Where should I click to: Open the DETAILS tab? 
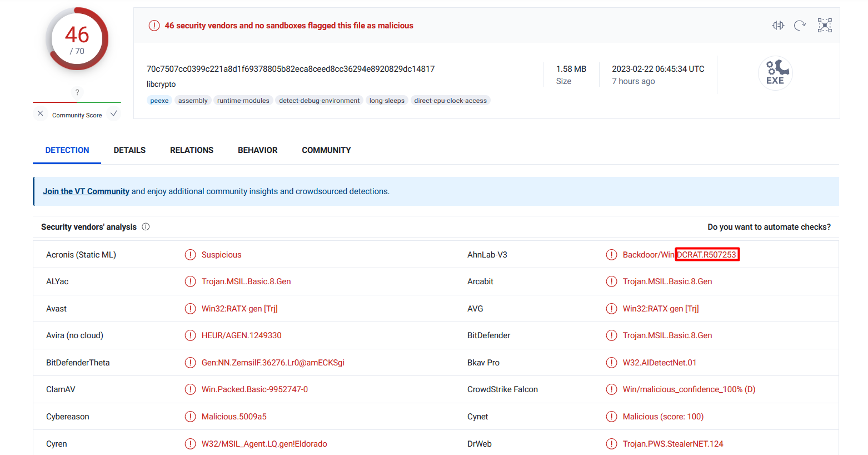[129, 150]
